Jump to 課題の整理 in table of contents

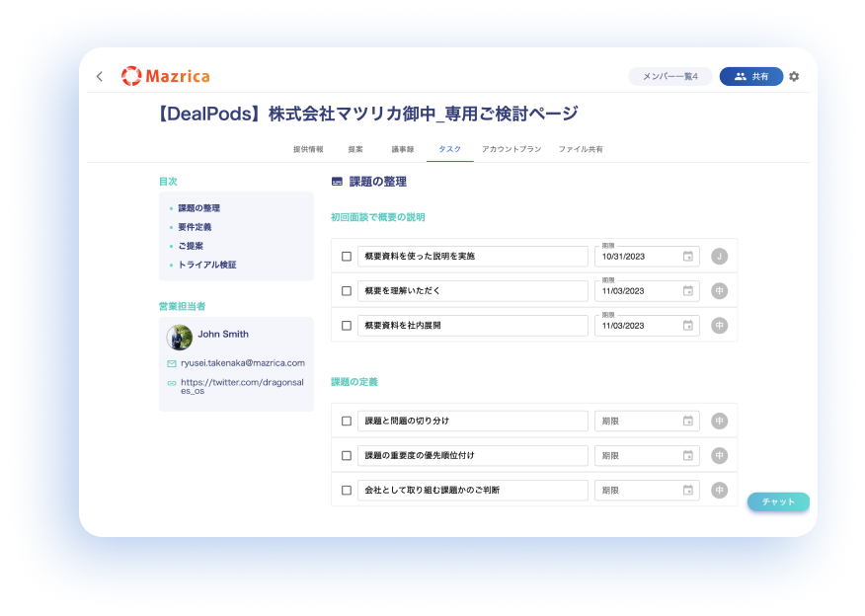[x=199, y=208]
